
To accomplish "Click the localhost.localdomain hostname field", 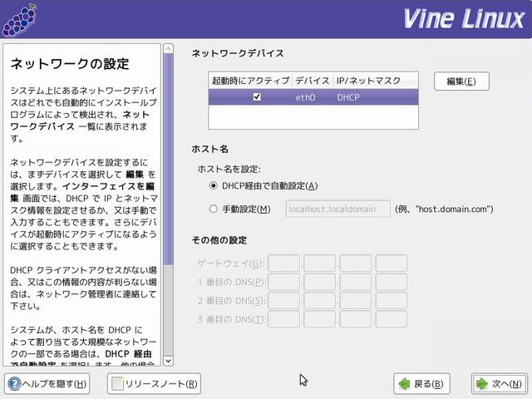I will [x=337, y=208].
